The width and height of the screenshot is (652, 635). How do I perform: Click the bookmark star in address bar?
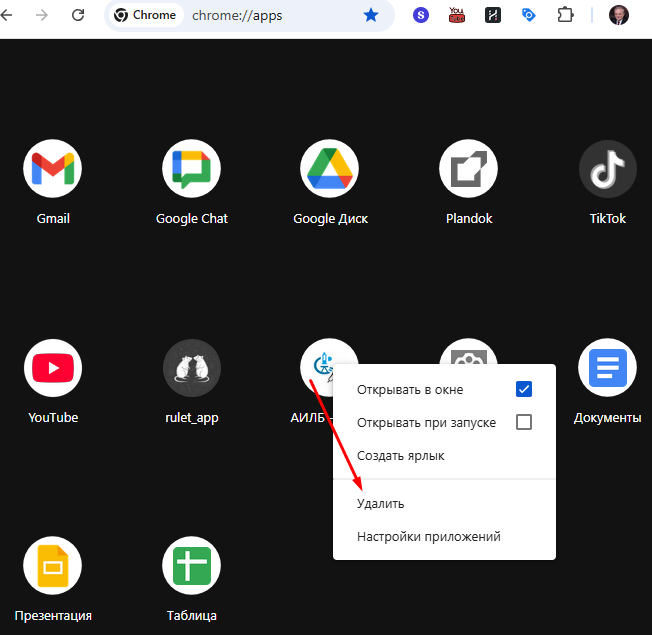[371, 15]
